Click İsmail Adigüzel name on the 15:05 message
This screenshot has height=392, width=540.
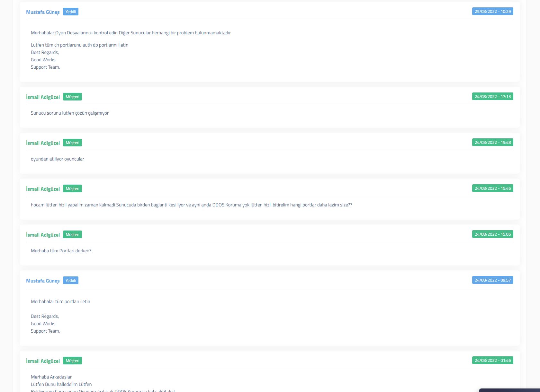point(43,235)
